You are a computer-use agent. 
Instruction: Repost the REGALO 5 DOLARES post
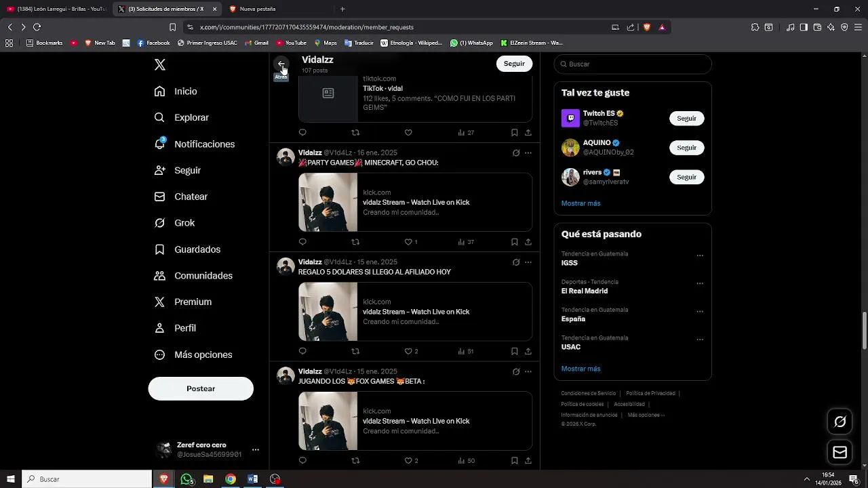(x=355, y=351)
